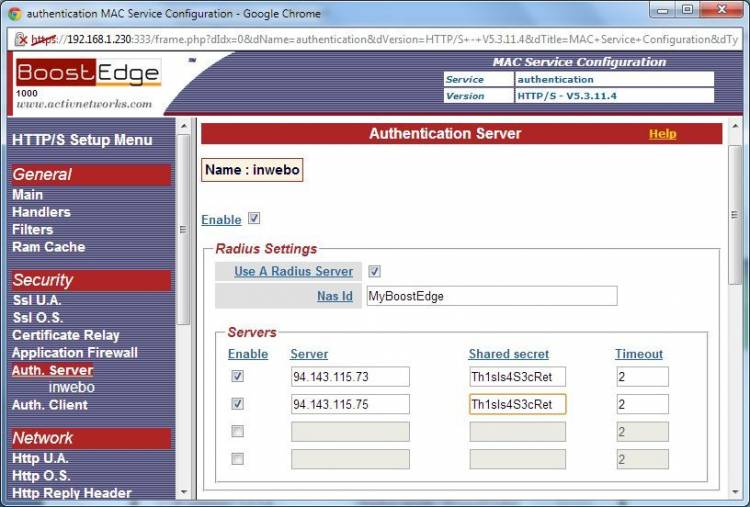Click the insecure HTTPS warning icon
This screenshot has height=507, width=750.
tap(20, 39)
